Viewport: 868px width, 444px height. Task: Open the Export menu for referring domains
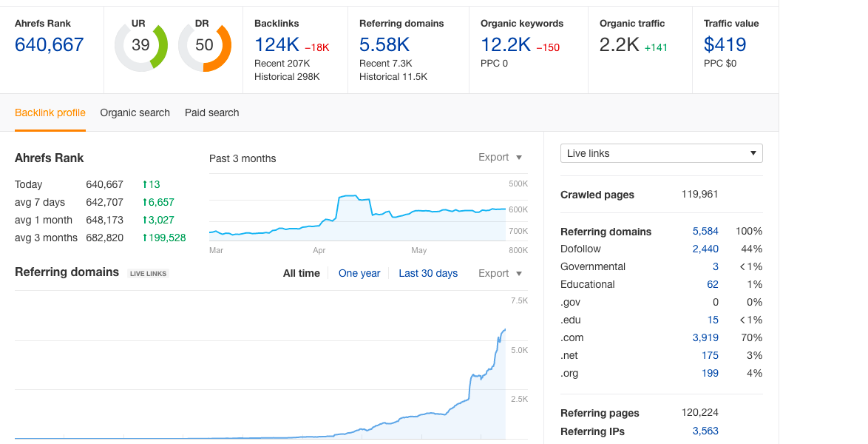(x=499, y=273)
